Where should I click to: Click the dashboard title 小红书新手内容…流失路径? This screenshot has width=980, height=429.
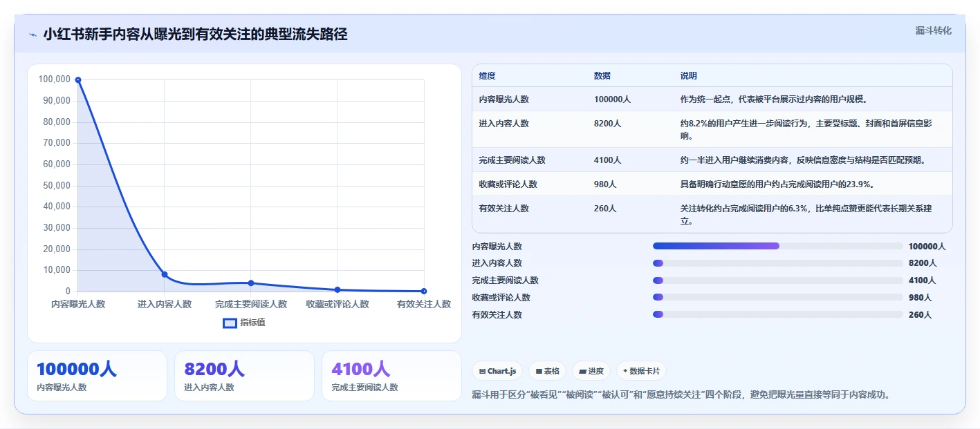pos(195,35)
